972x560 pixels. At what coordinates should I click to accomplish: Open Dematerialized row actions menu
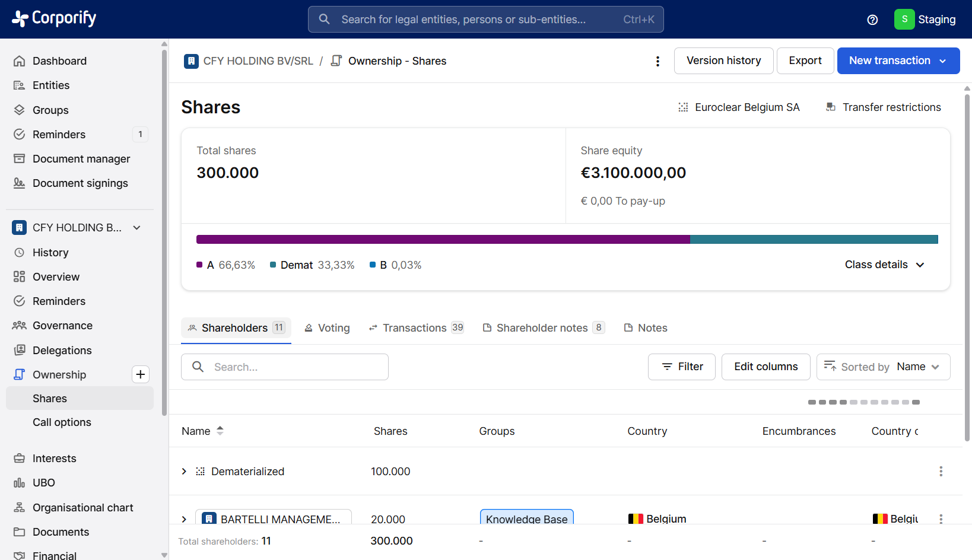click(x=941, y=472)
